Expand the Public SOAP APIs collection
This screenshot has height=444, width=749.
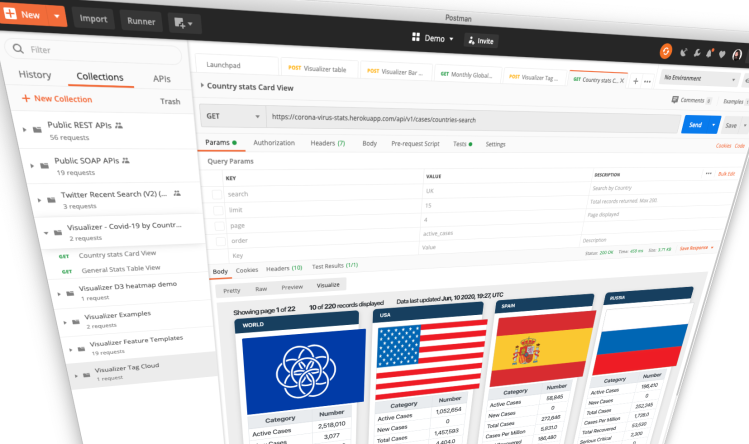32,165
